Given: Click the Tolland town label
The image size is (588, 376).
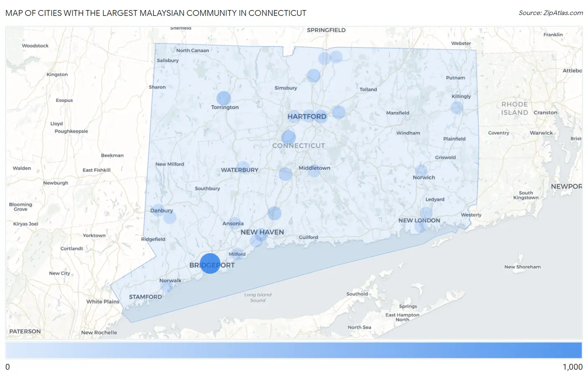Looking at the screenshot, I should 368,90.
